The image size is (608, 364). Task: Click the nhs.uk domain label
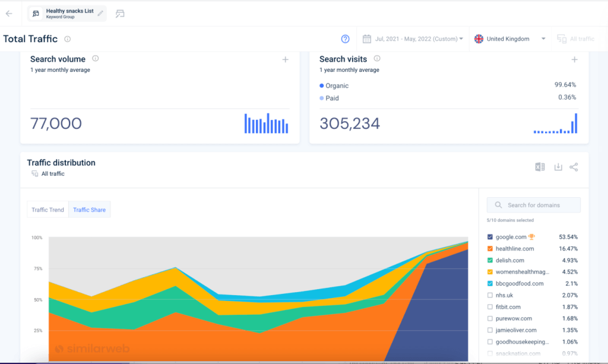coord(504,295)
